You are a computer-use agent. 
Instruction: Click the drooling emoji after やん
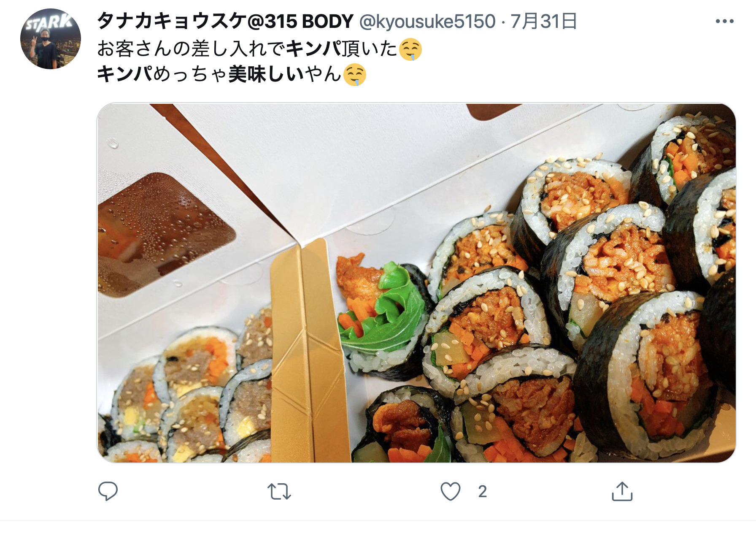coord(354,75)
